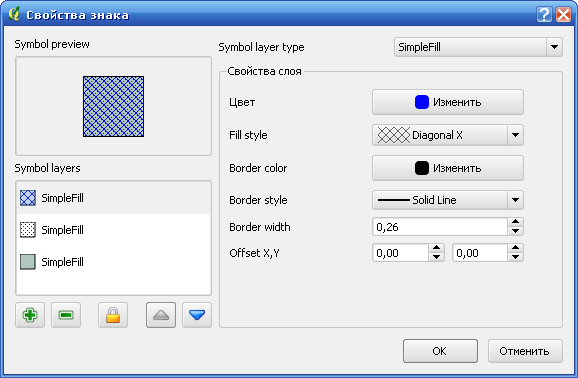Click the help question mark icon
Image resolution: width=578 pixels, height=378 pixels.
point(544,15)
